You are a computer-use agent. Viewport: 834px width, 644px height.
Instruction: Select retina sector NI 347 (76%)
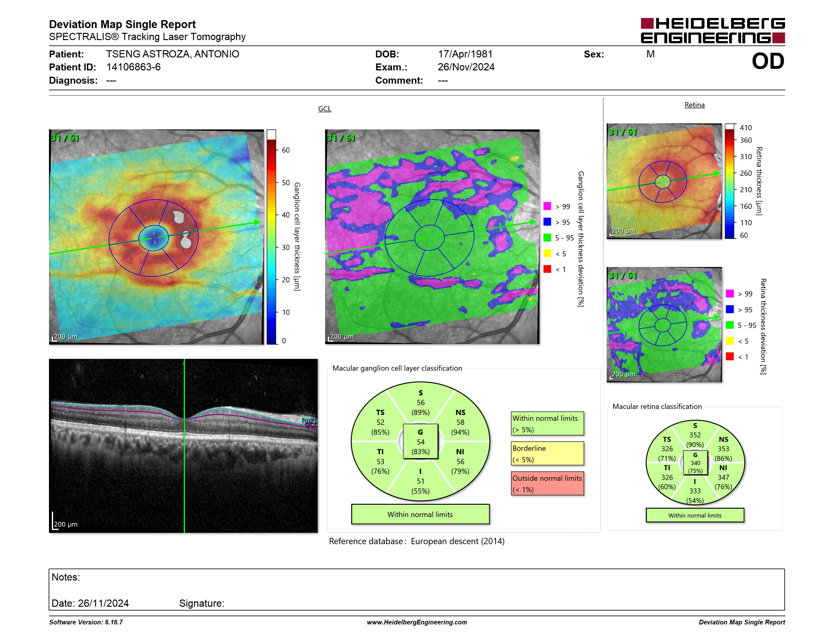723,477
